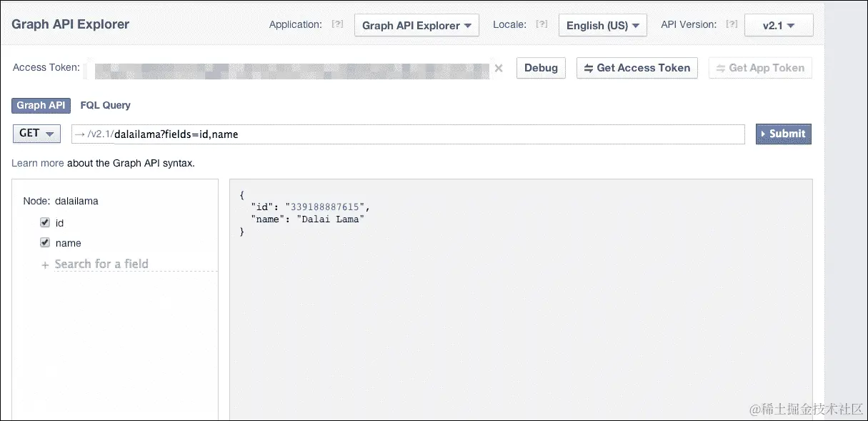Open the Graph API Explorer application dropdown

(416, 25)
